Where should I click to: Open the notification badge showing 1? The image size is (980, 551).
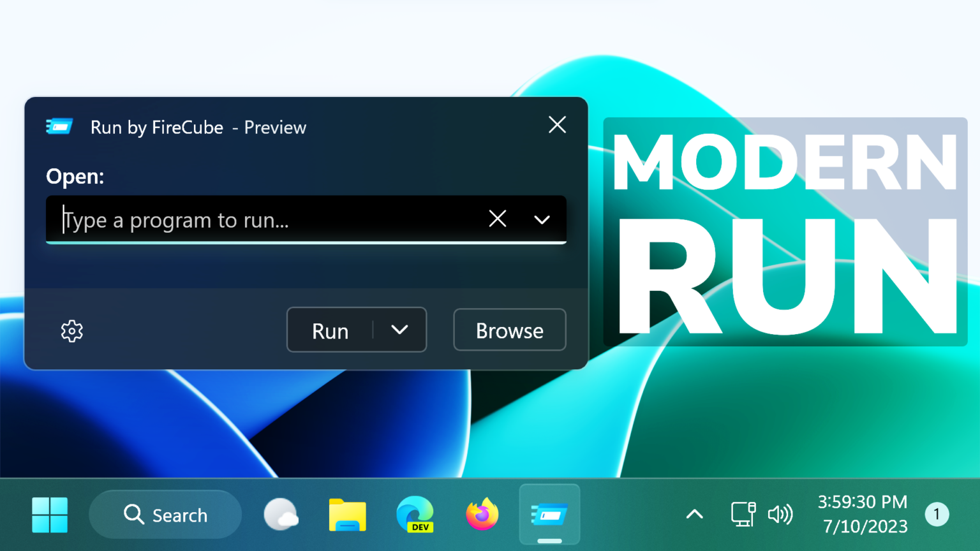tap(937, 514)
